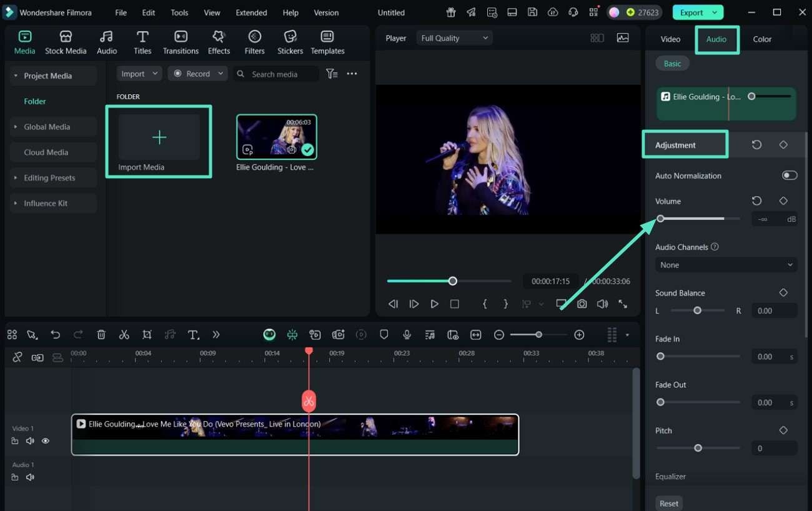Click the Search media field

click(x=276, y=74)
